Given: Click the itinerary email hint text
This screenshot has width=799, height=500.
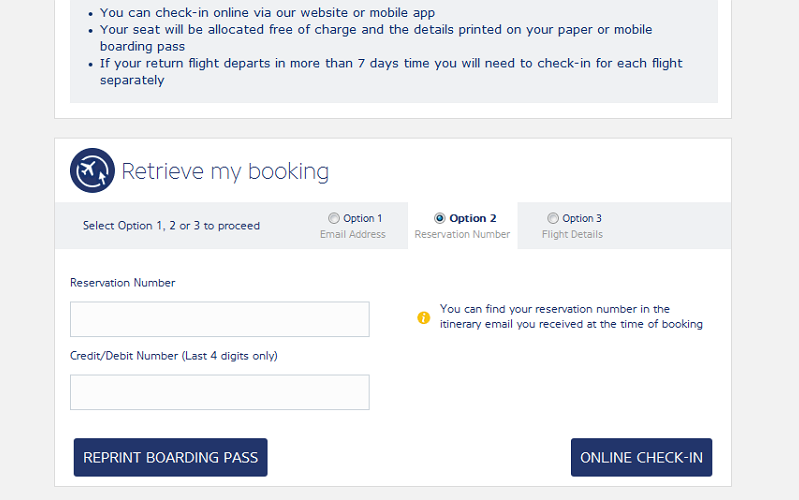Looking at the screenshot, I should point(571,316).
